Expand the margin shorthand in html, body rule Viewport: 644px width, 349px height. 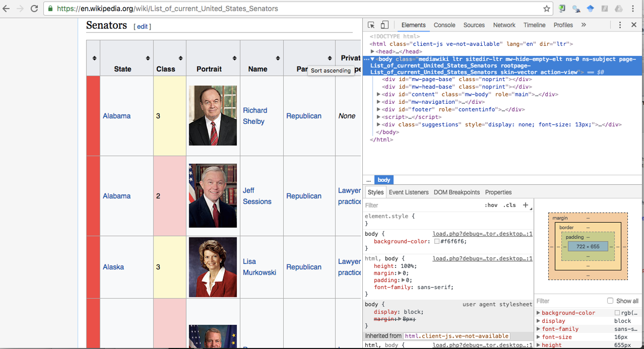tap(399, 273)
